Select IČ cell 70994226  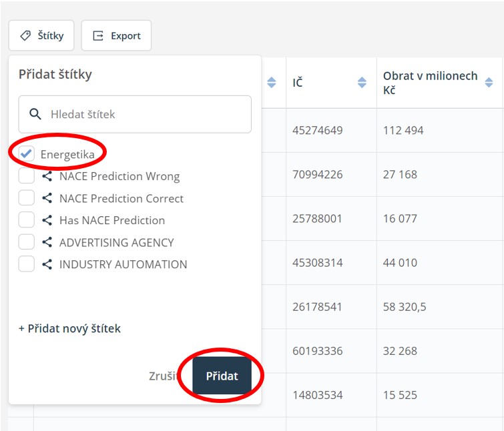(318, 174)
